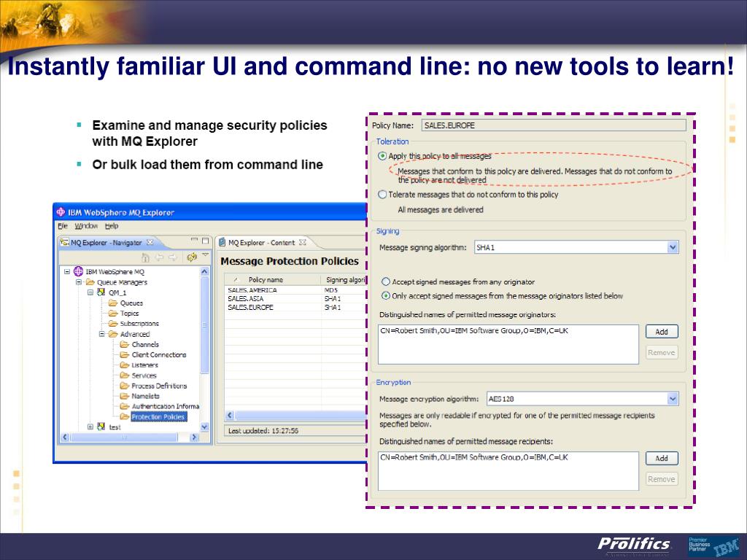Click the IBM WebSphere MQ purple root icon

tap(79, 271)
